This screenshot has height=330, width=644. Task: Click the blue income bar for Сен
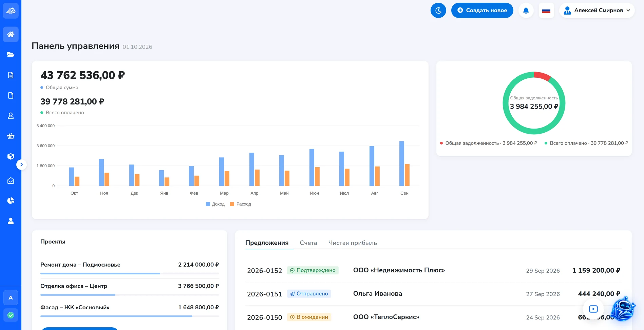(402, 163)
